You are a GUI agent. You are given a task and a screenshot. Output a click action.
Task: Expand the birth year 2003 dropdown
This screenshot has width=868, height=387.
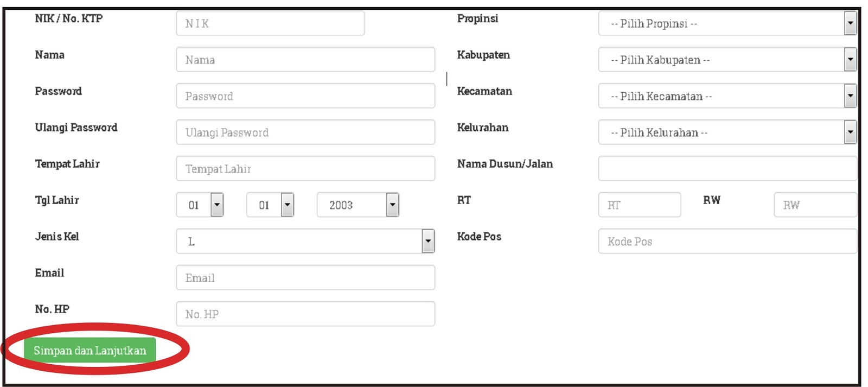(x=358, y=205)
